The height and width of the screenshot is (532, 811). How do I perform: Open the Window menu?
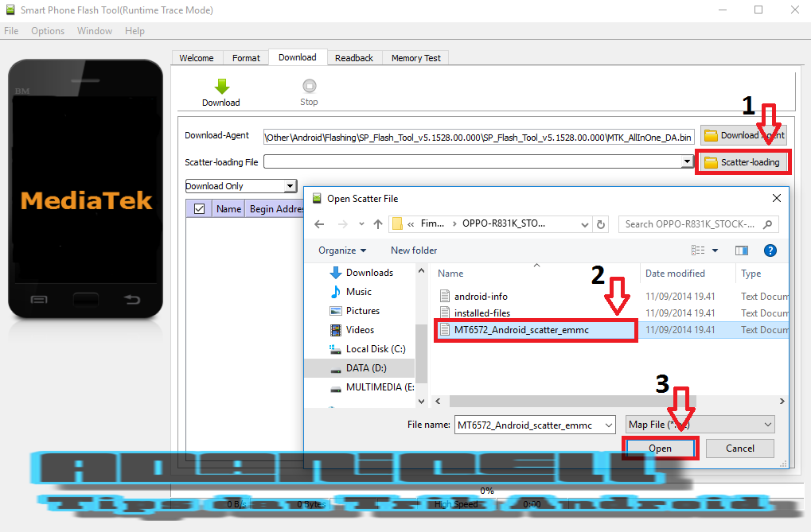(x=95, y=31)
